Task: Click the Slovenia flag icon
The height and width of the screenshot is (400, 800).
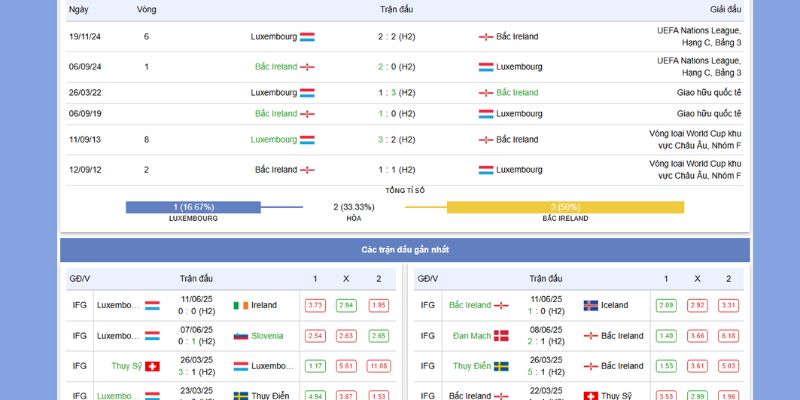Action: coord(240,336)
